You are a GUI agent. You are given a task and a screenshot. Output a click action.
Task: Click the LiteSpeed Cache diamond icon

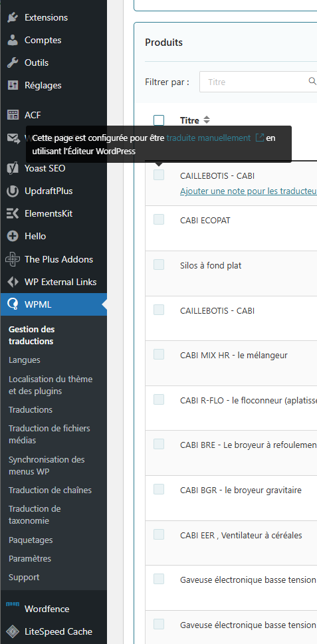[13, 631]
